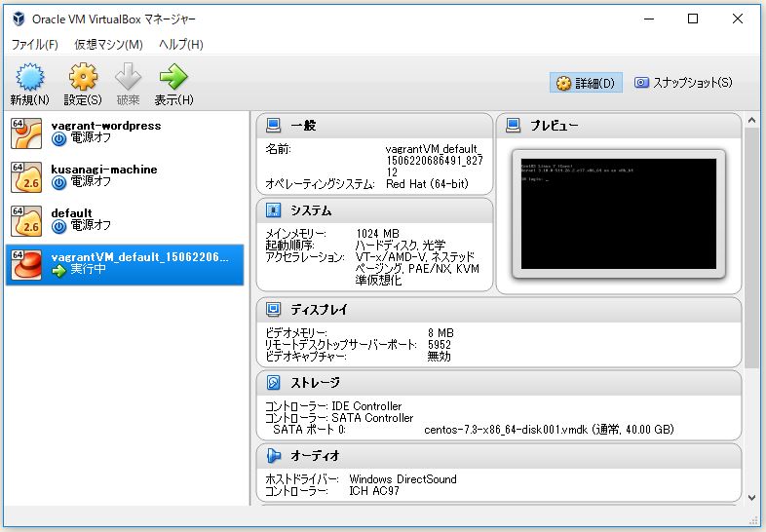Click the Preview (プレビュー) section icon

point(513,126)
